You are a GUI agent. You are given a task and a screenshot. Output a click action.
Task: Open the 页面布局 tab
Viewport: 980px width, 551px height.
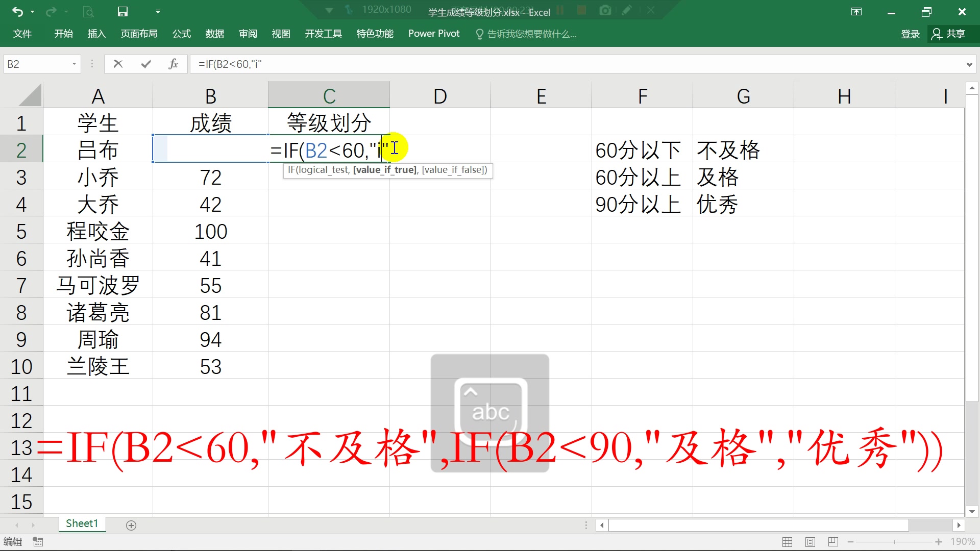139,34
